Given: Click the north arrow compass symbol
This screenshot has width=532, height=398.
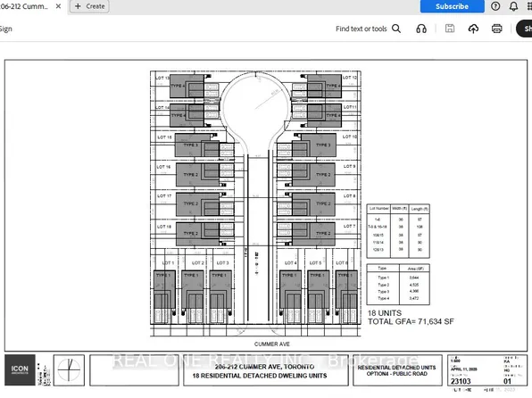Looking at the screenshot, I should [x=70, y=370].
